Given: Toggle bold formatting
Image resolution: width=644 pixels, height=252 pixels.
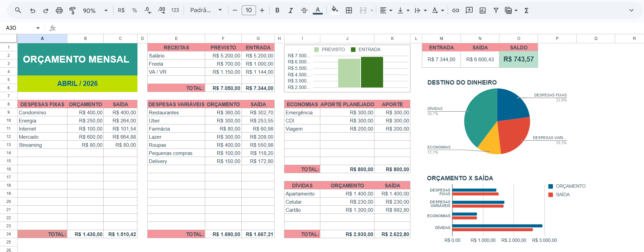Looking at the screenshot, I should (x=277, y=10).
